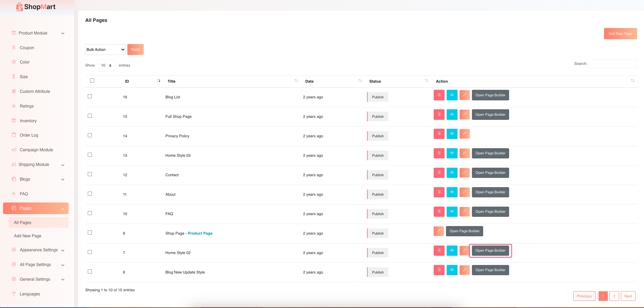
Task: Go to Order Log in sidebar
Action: coord(29,135)
